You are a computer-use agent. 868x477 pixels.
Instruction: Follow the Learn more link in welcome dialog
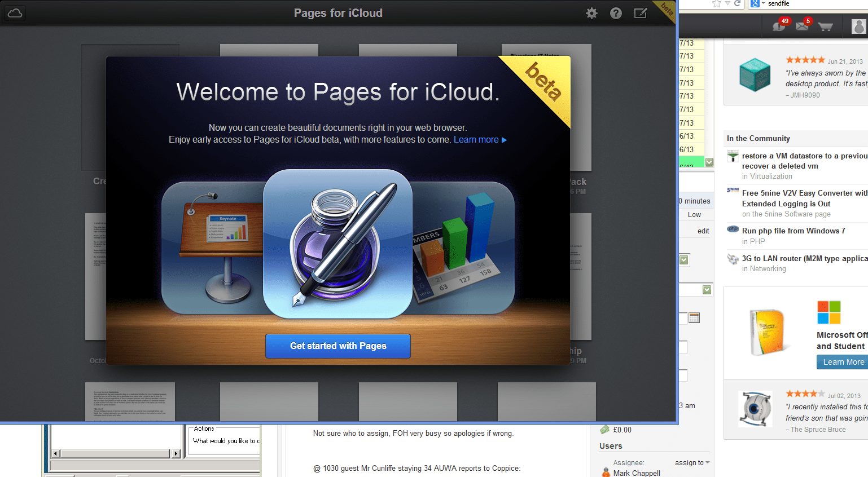click(480, 140)
